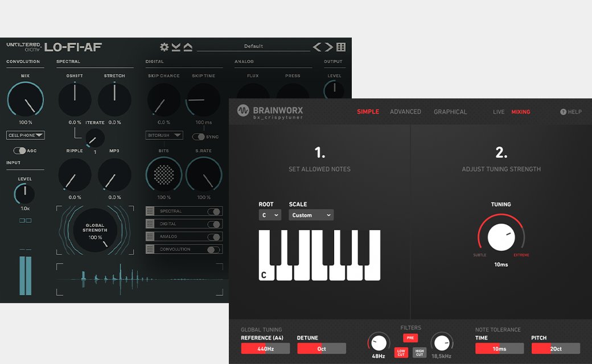Screen dimensions: 592x364
Task: Open the ROOT note dropdown
Action: 270,215
